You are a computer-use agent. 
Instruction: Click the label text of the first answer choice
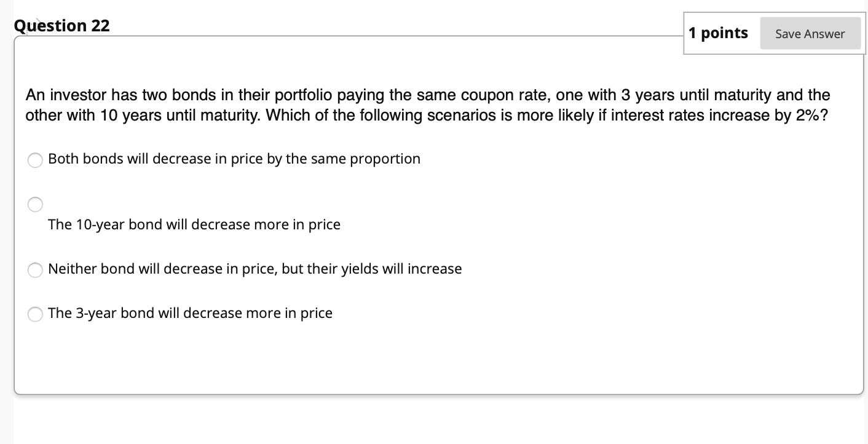(x=234, y=159)
